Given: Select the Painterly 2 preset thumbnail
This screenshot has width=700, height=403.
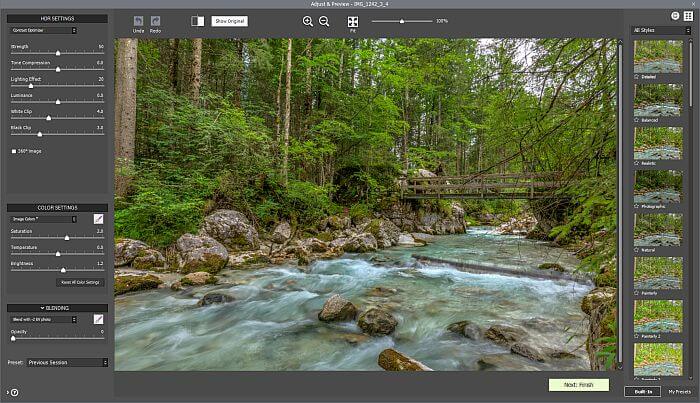Looking at the screenshot, I should click(658, 316).
